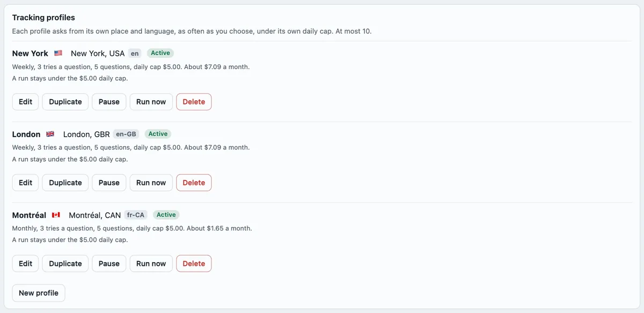Select the 'London' profile name heading
Image resolution: width=644 pixels, height=313 pixels.
[26, 135]
